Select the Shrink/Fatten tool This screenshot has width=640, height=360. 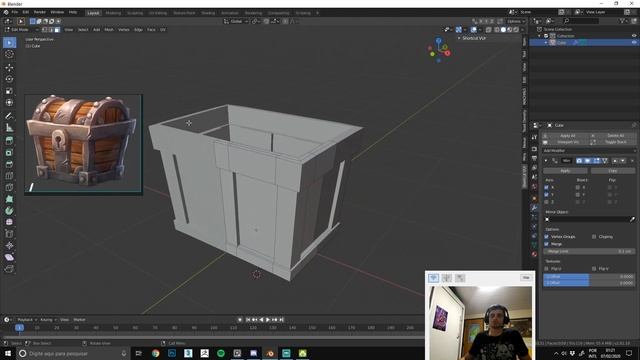[9, 245]
